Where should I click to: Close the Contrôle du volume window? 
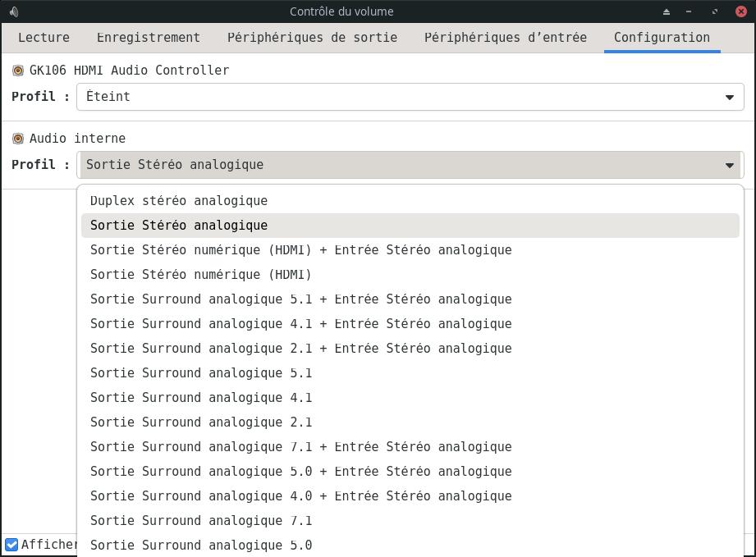point(741,11)
